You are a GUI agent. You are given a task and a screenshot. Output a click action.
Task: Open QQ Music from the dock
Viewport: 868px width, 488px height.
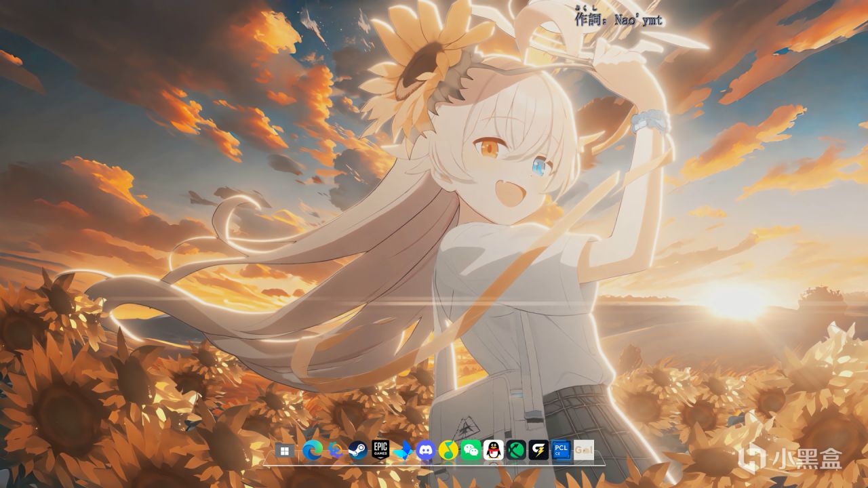coord(448,450)
